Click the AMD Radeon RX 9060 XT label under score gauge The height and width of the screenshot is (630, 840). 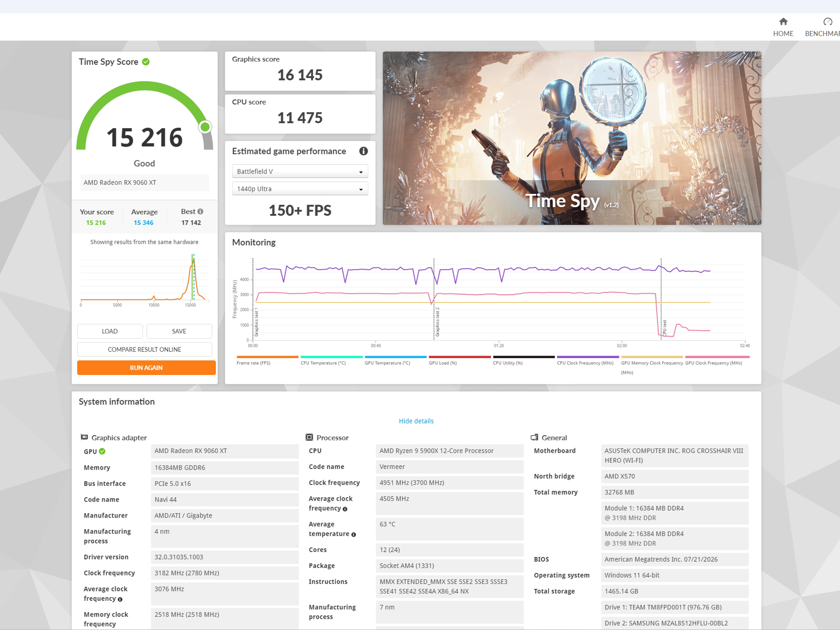pos(144,183)
